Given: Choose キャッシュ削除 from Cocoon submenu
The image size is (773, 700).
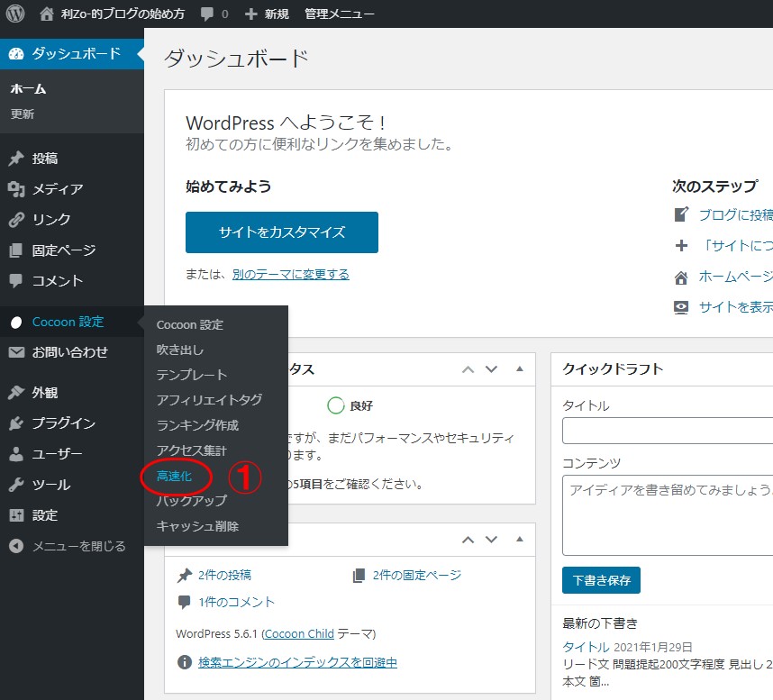Looking at the screenshot, I should click(197, 526).
